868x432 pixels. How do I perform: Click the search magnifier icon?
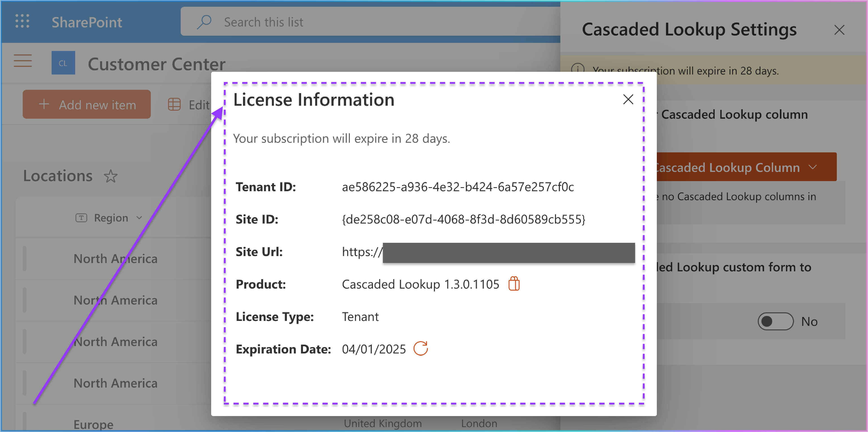204,22
